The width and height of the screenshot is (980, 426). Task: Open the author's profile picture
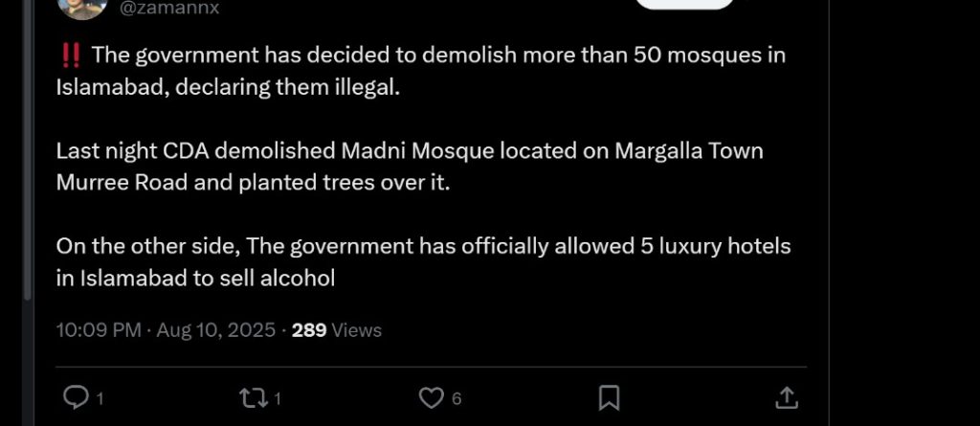tap(82, 8)
